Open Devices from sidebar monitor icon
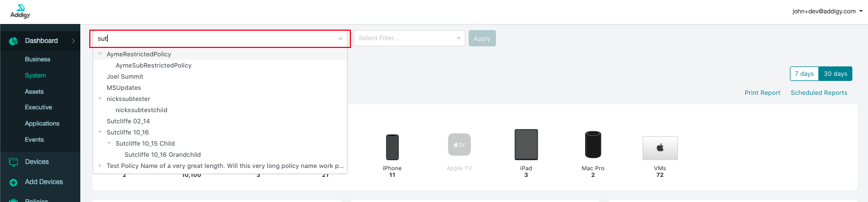 (13, 162)
